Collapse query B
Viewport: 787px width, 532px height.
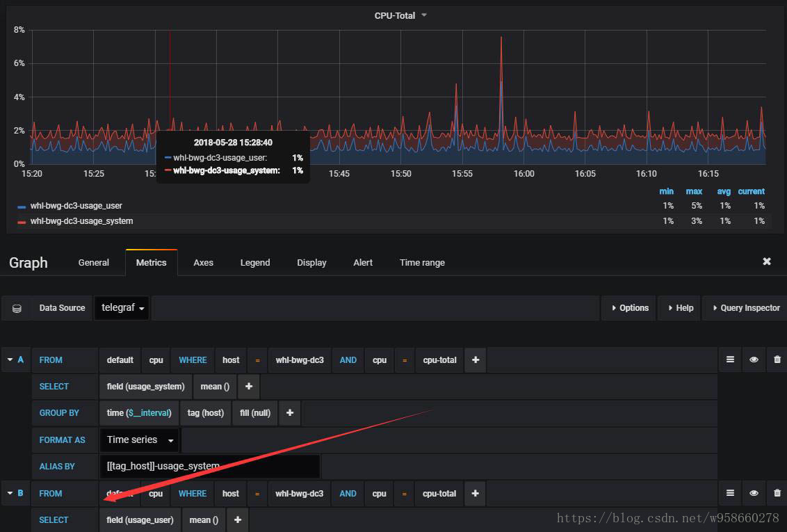tap(10, 493)
